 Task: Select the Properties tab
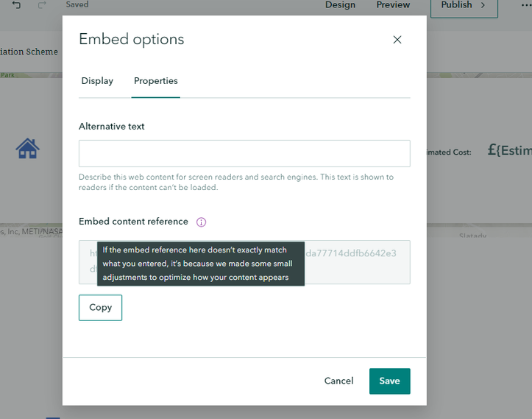156,81
